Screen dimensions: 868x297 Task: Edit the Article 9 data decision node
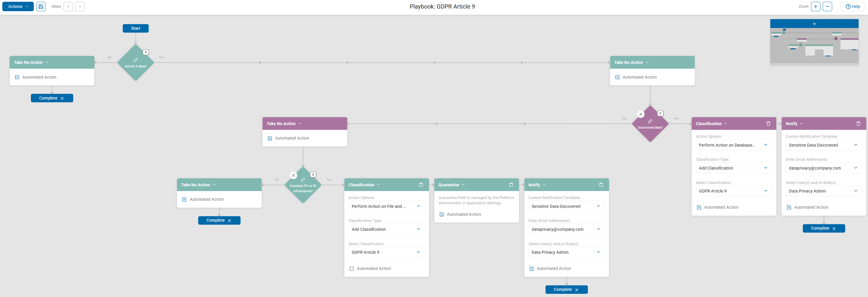coord(136,60)
